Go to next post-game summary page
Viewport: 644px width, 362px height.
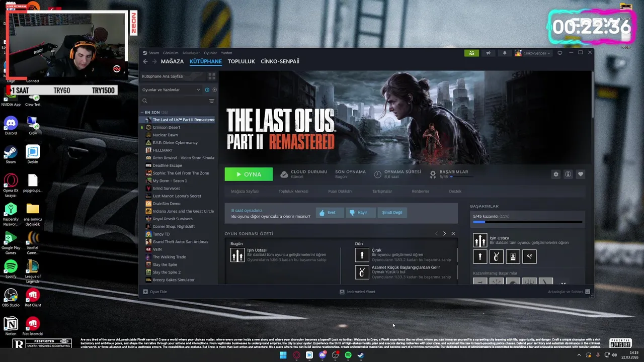pyautogui.click(x=444, y=234)
